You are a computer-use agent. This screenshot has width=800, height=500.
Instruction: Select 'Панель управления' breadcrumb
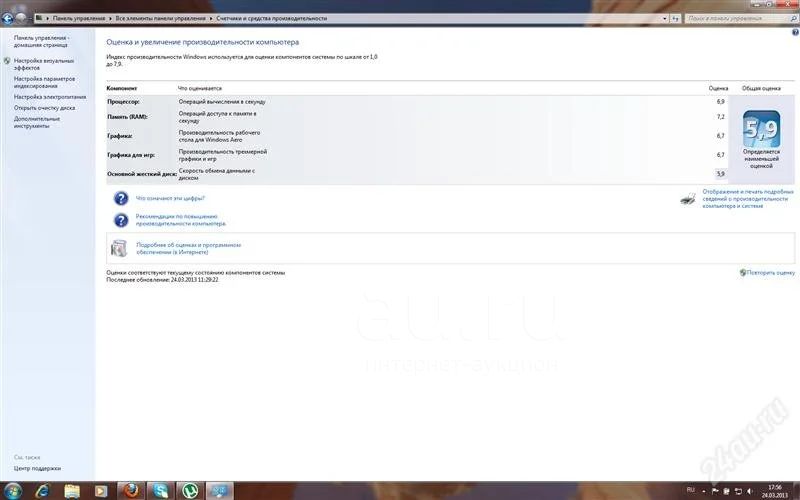[x=79, y=18]
